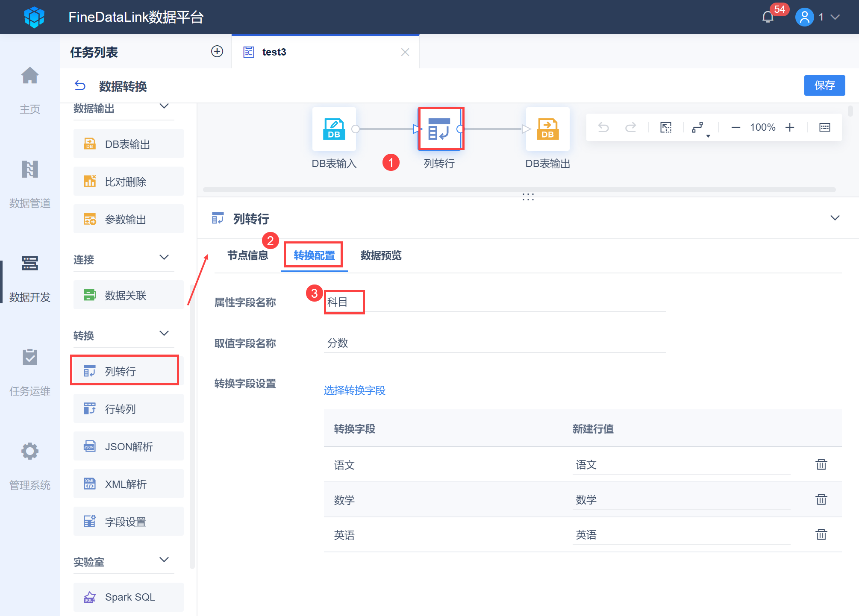The width and height of the screenshot is (859, 616).
Task: Click the 选择转换字段 link
Action: 354,390
